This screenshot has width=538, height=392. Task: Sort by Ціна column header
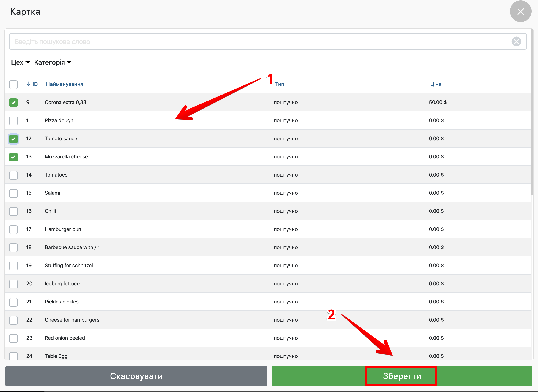(435, 84)
